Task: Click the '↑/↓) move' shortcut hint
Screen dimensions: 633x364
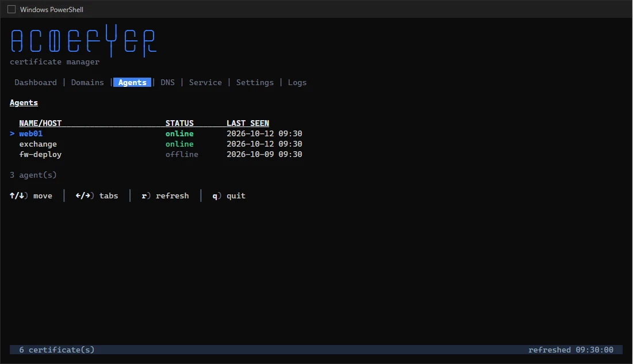Action: click(31, 196)
